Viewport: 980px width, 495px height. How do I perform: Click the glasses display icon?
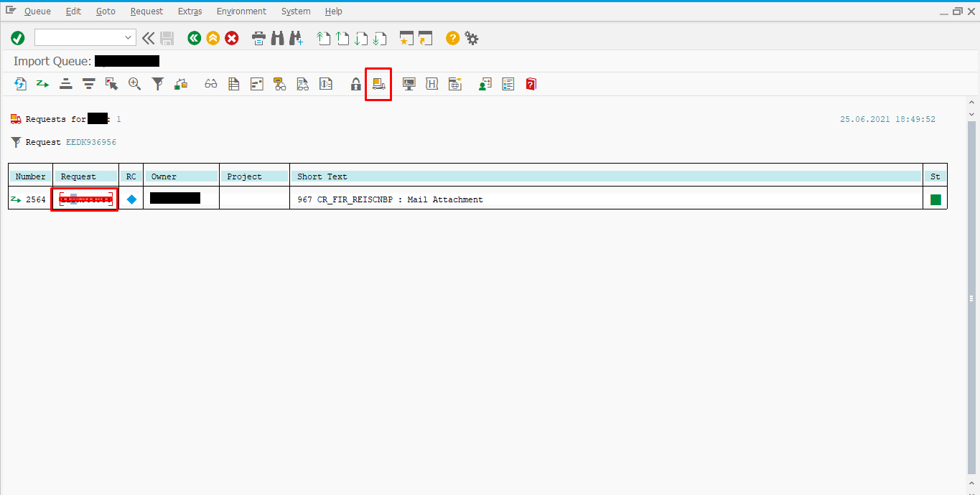(x=210, y=84)
